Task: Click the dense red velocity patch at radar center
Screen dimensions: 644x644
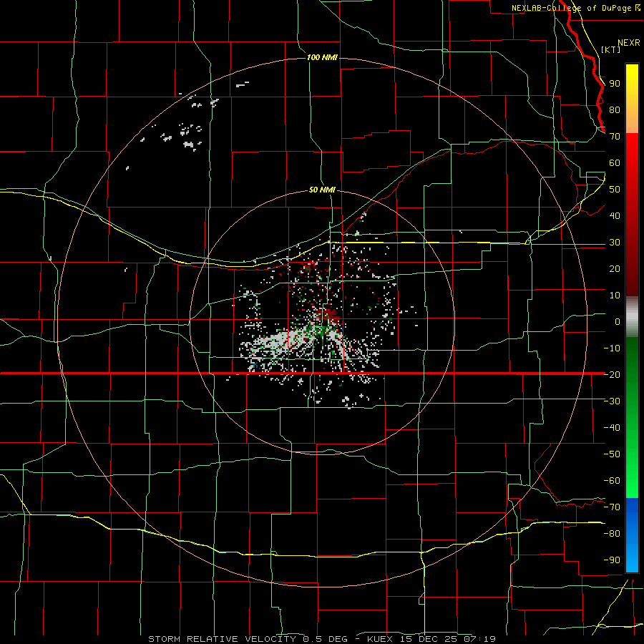Action: 328,315
